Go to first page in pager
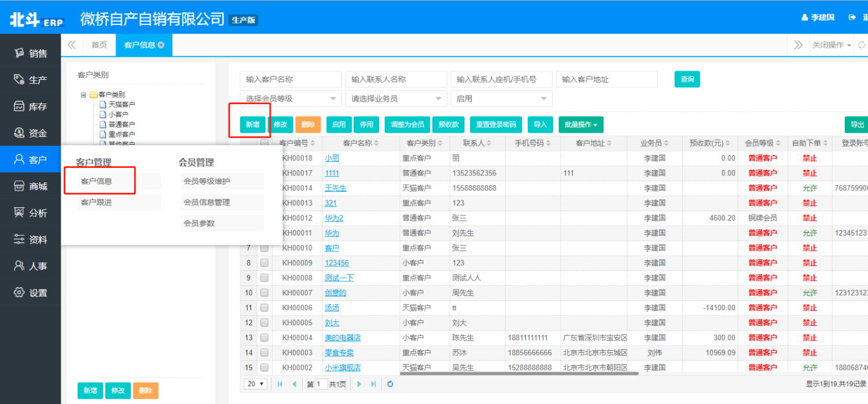The height and width of the screenshot is (404, 868). (x=280, y=384)
